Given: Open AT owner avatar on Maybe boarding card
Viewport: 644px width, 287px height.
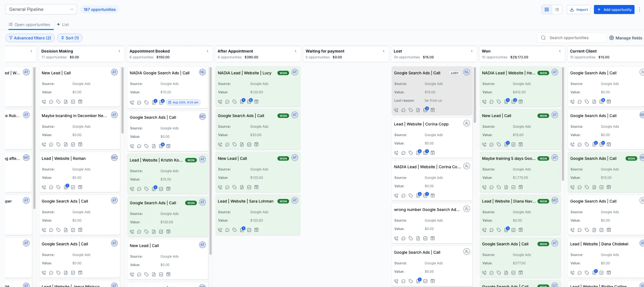Looking at the screenshot, I should coord(114,115).
